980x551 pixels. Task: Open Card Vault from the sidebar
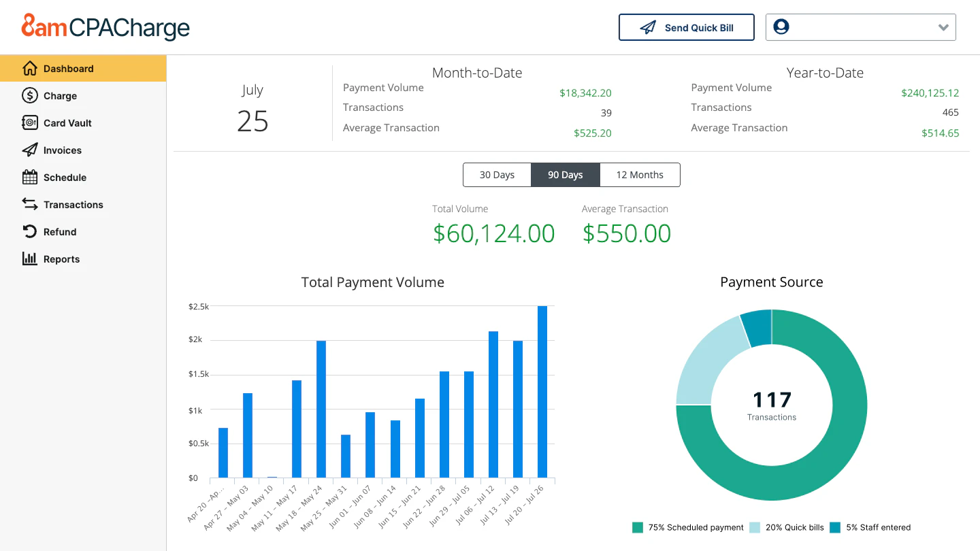pyautogui.click(x=30, y=122)
